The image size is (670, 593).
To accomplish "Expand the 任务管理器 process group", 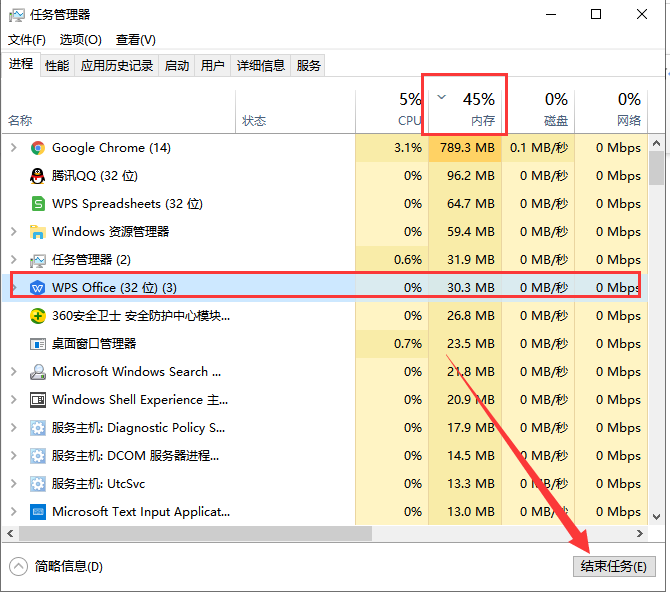I will [x=13, y=260].
